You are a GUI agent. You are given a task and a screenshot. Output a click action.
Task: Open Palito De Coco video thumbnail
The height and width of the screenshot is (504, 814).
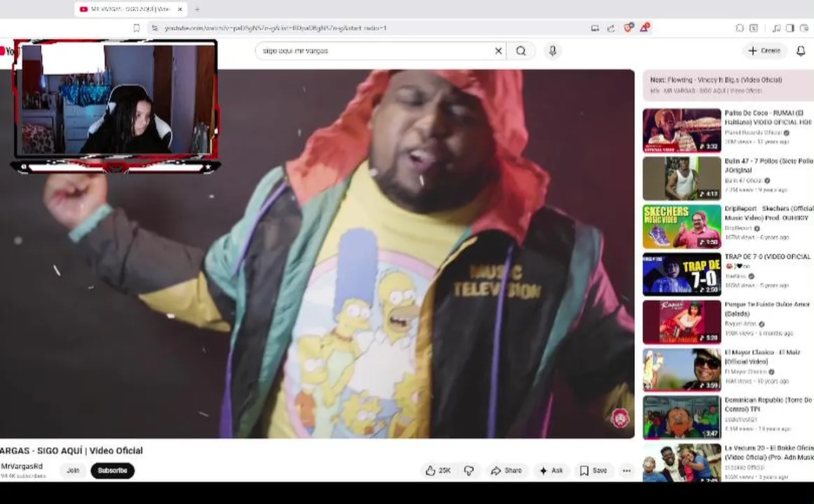tap(682, 130)
